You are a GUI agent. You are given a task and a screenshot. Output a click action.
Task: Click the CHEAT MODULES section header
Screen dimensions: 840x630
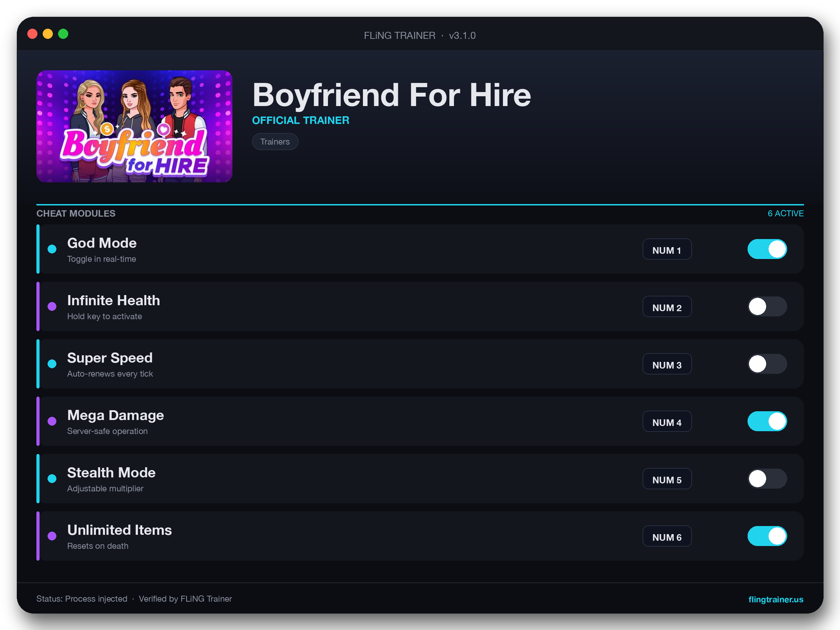click(x=76, y=213)
